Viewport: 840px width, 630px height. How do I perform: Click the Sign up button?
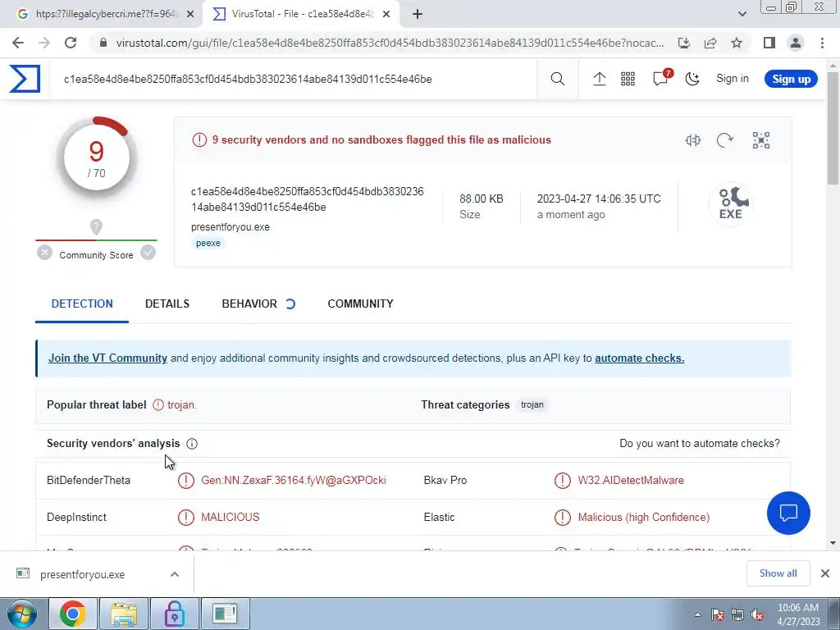791,79
